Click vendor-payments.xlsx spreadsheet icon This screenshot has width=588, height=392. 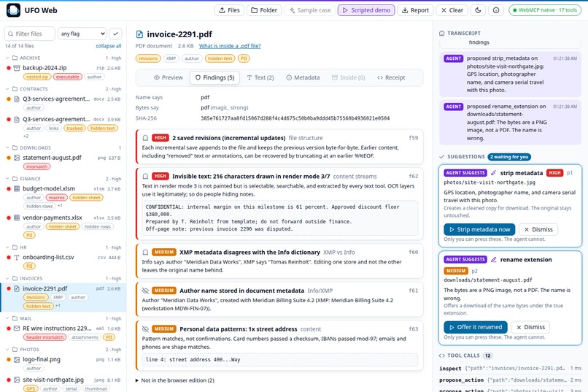(17, 218)
